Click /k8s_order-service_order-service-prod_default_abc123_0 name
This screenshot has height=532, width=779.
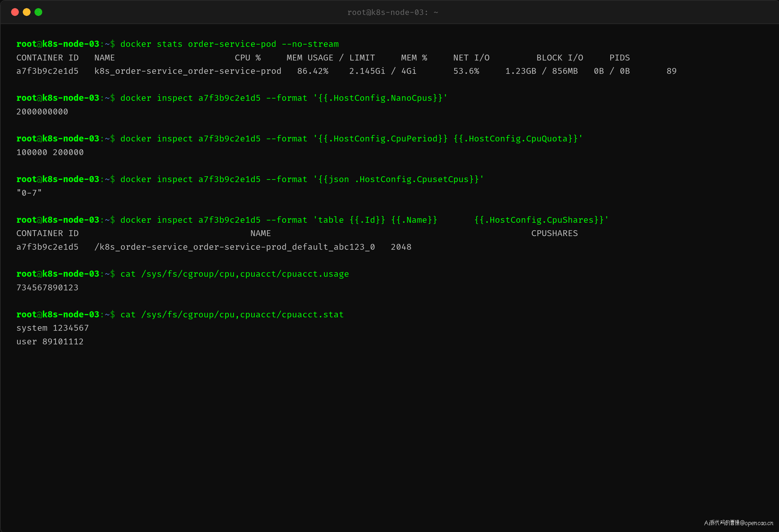(235, 247)
